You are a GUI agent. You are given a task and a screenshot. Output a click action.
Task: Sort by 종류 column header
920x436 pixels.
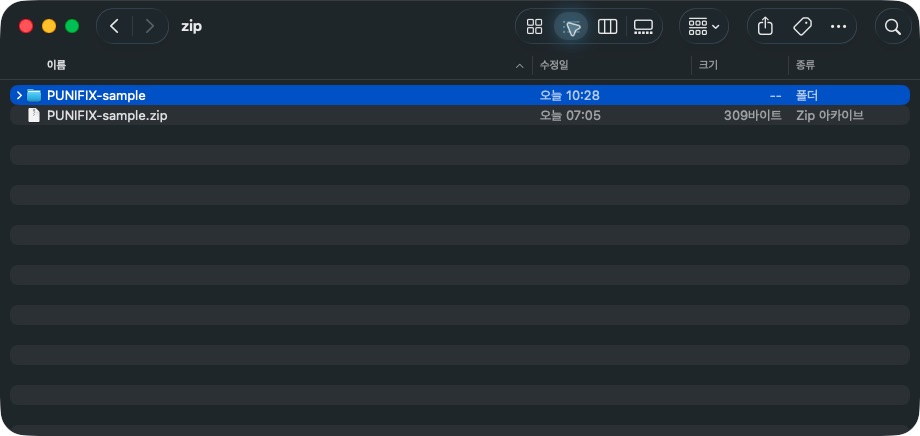(x=805, y=65)
